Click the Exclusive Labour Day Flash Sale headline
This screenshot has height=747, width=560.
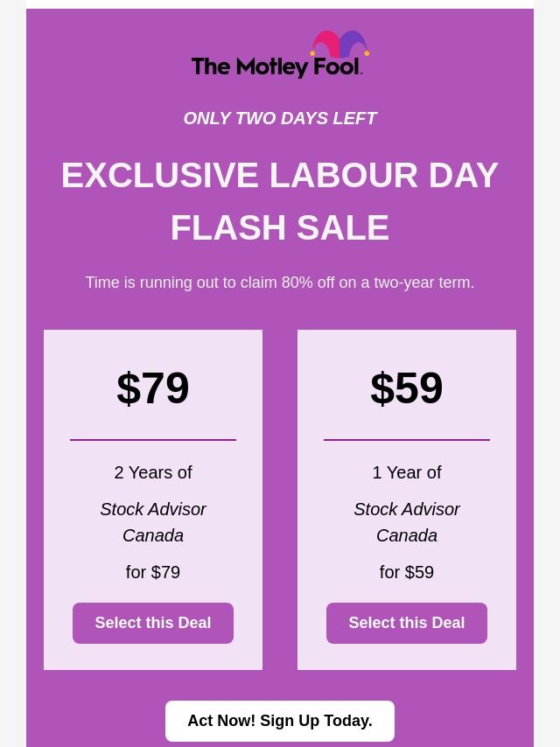280,201
